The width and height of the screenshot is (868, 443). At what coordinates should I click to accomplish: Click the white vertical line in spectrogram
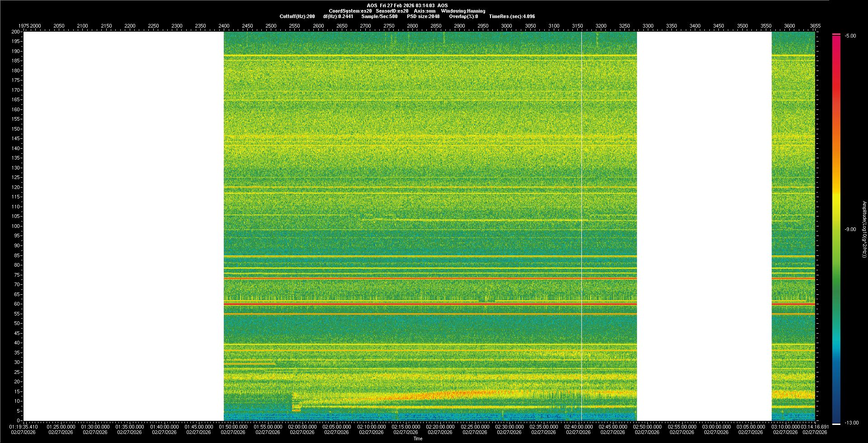point(581,226)
